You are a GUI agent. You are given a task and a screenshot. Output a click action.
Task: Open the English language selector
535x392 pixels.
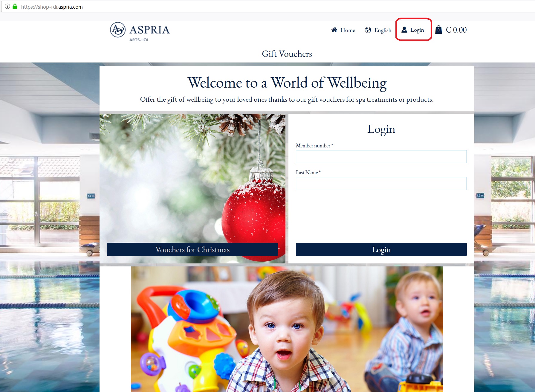[378, 30]
